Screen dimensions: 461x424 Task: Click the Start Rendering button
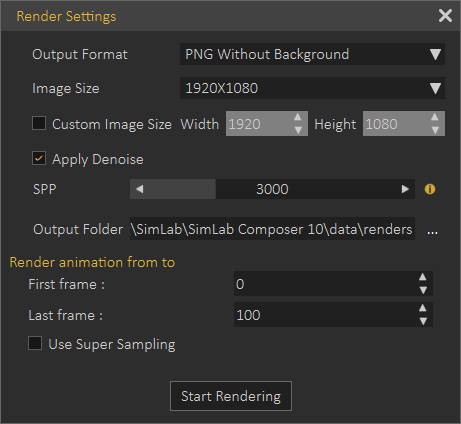coord(231,396)
